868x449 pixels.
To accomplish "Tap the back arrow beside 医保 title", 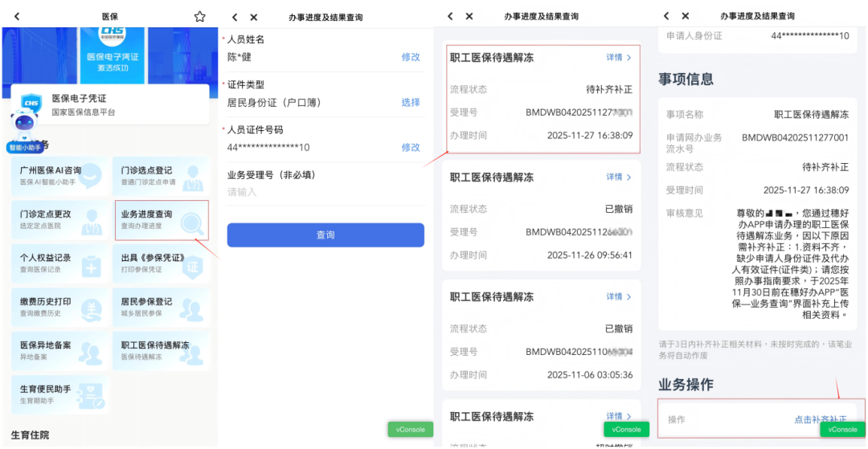I will [17, 16].
